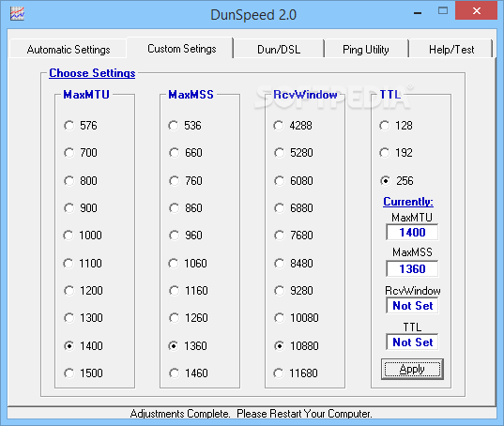Select MaxMSS 1260 option
The image size is (504, 426).
[189, 318]
